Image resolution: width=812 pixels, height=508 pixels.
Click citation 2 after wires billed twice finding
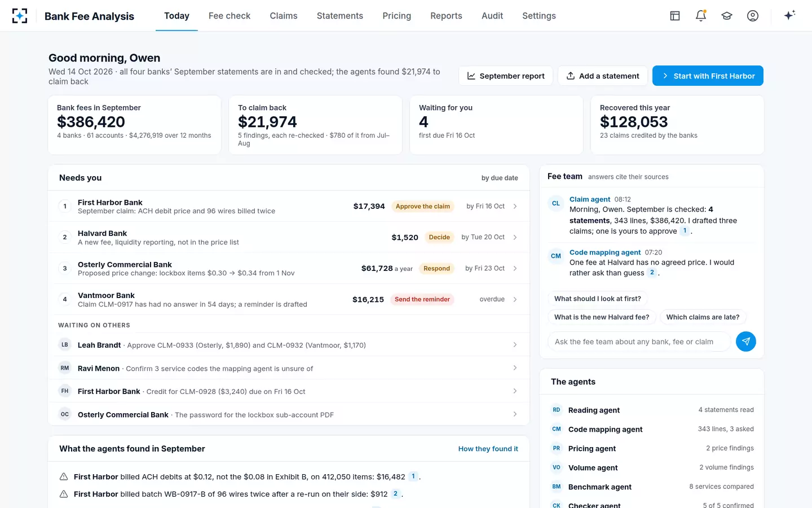point(395,494)
